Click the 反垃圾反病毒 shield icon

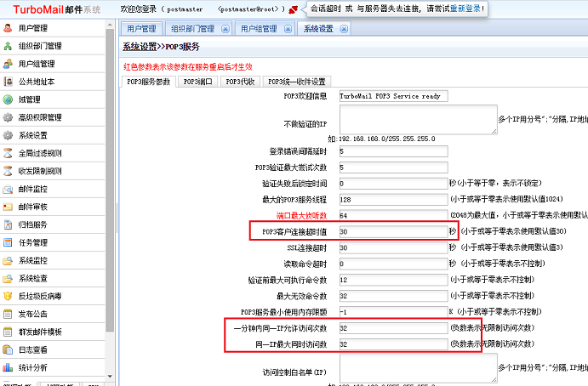point(8,296)
